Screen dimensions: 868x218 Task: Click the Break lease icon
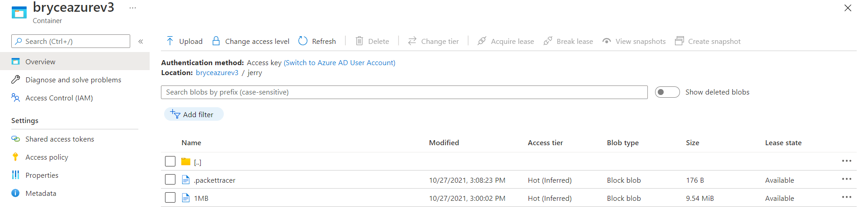[547, 41]
